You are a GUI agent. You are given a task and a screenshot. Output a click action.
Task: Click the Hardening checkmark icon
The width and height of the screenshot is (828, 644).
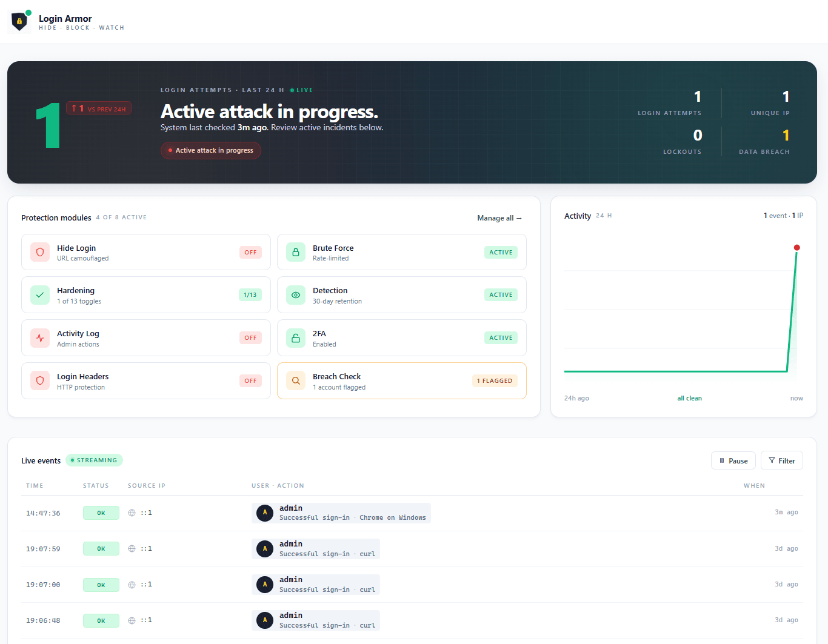[x=39, y=294]
